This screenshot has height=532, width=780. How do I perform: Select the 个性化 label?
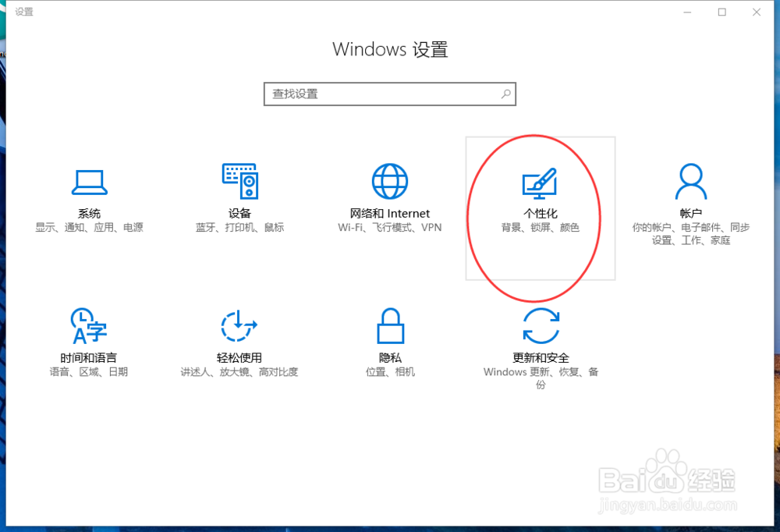pyautogui.click(x=541, y=214)
